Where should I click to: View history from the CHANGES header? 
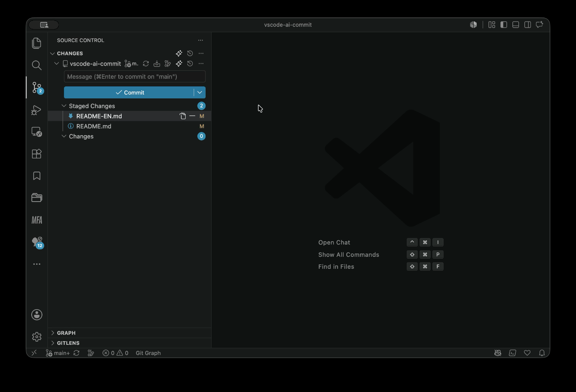[x=190, y=53]
